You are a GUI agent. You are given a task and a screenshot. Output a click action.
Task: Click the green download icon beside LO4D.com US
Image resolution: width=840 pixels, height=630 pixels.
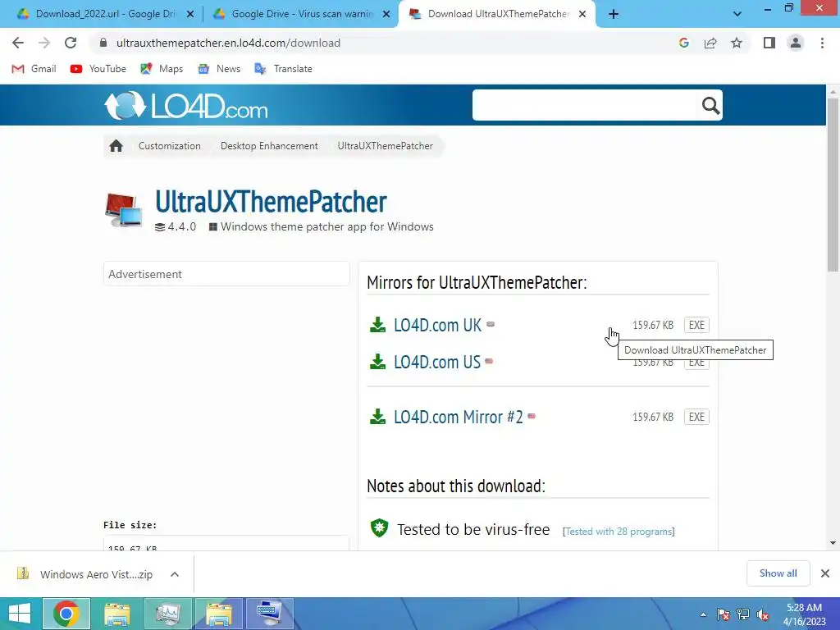[377, 362]
